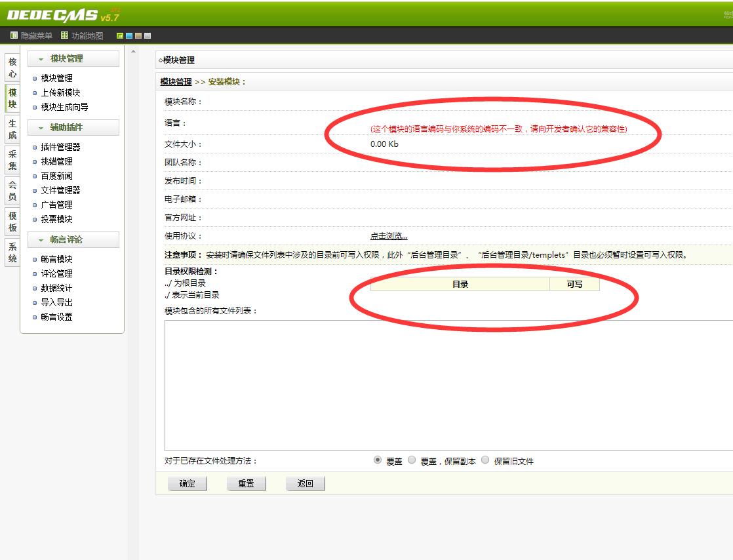Open the 系统 side tab
Screen dimensions: 733x560
click(x=12, y=252)
